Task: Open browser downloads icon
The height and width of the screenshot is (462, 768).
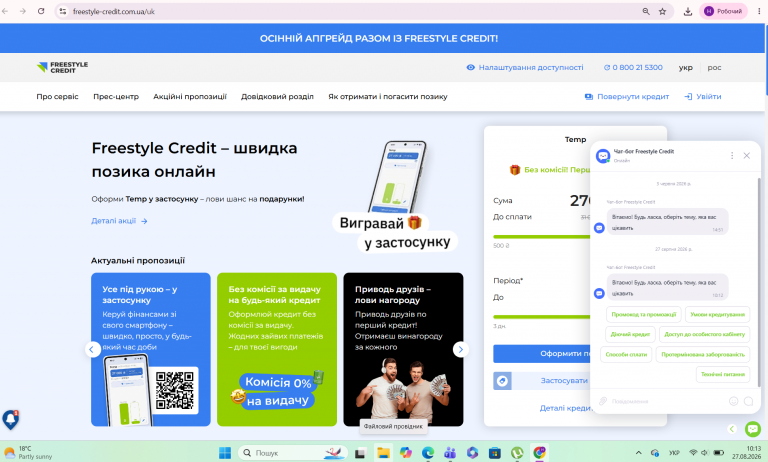Action: tap(688, 11)
